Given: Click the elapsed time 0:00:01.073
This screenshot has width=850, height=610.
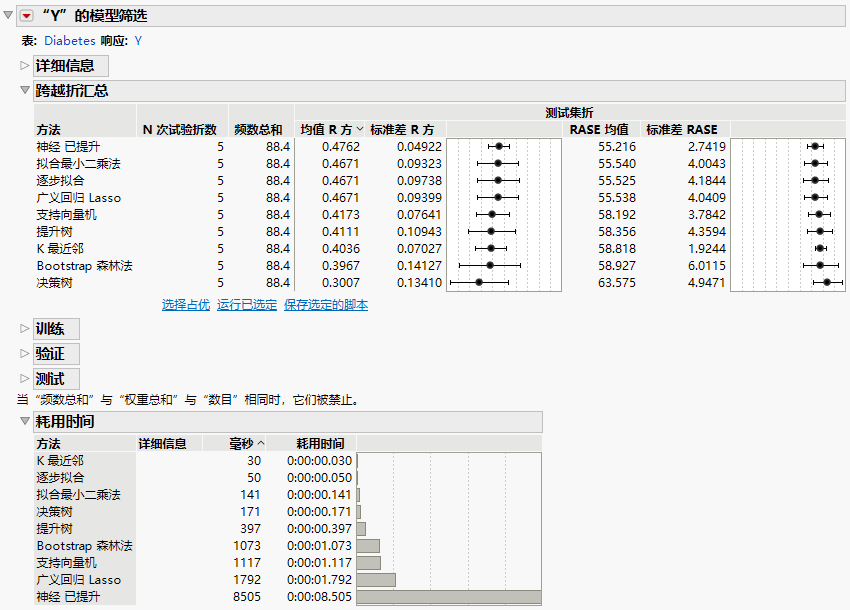Looking at the screenshot, I should click(x=319, y=545).
